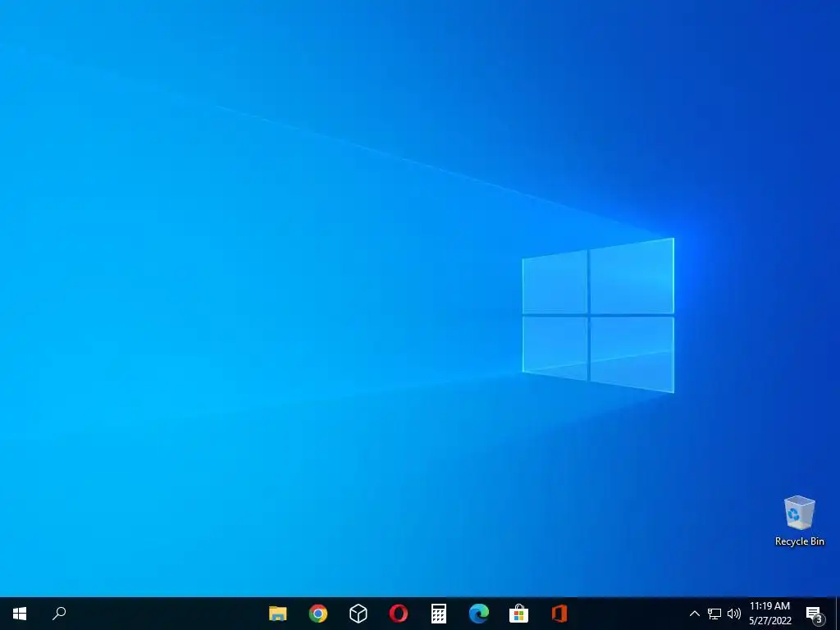Viewport: 840px width, 630px height.
Task: Open the Microsoft Store
Action: coord(518,614)
